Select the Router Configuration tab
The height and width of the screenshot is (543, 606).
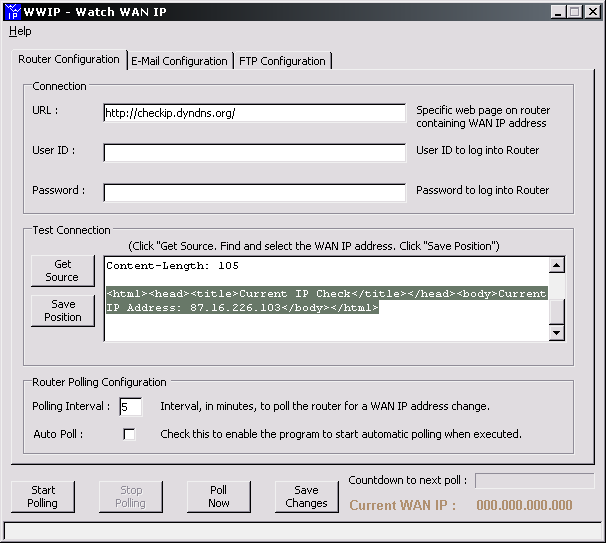[69, 59]
